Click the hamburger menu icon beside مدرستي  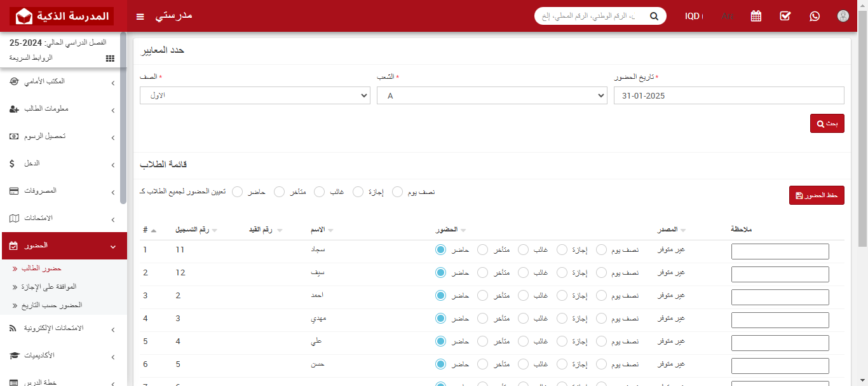pyautogui.click(x=140, y=17)
